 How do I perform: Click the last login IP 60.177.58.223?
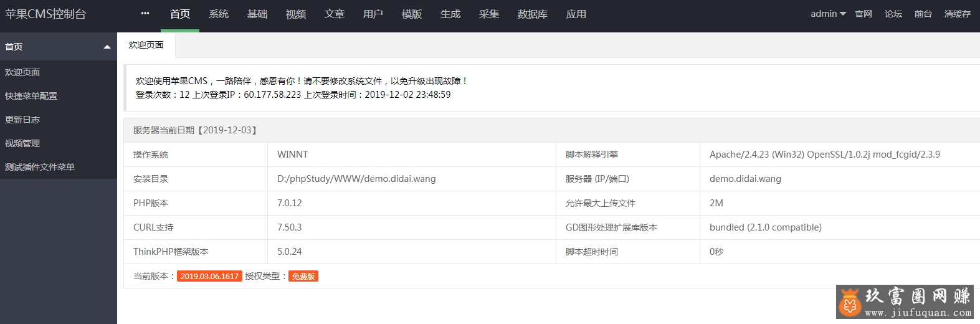[x=272, y=95]
